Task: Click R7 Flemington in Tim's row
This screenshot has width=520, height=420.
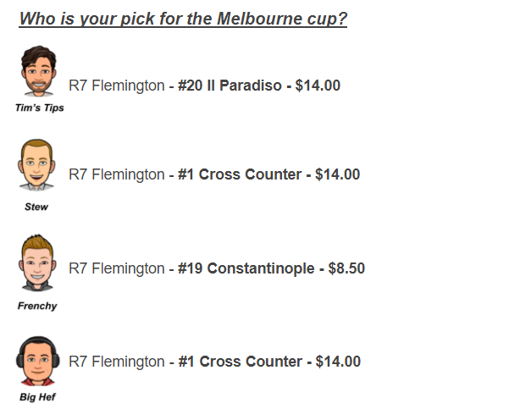Action: pyautogui.click(x=116, y=86)
